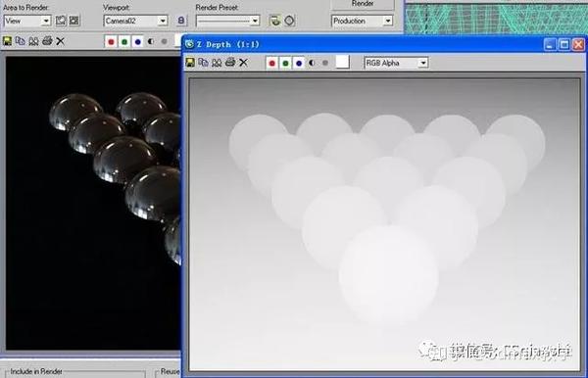Enable green channel in back render window
588x378 pixels.
[x=124, y=41]
